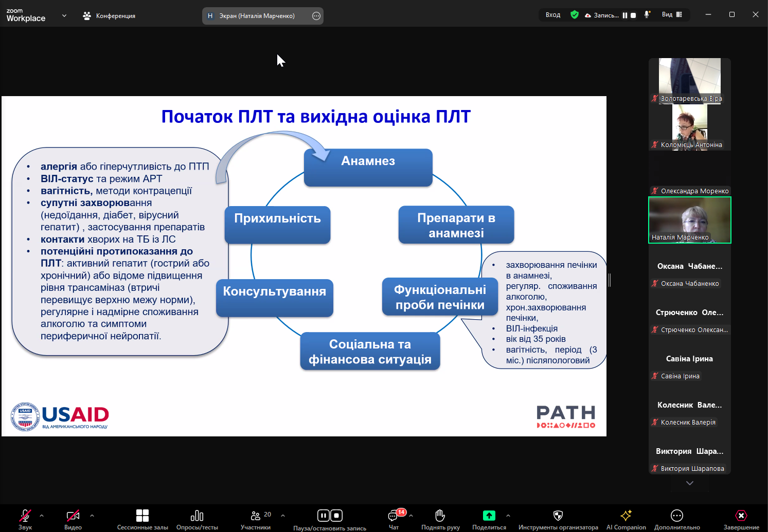Pause the recording in bottom toolbar

click(323, 516)
